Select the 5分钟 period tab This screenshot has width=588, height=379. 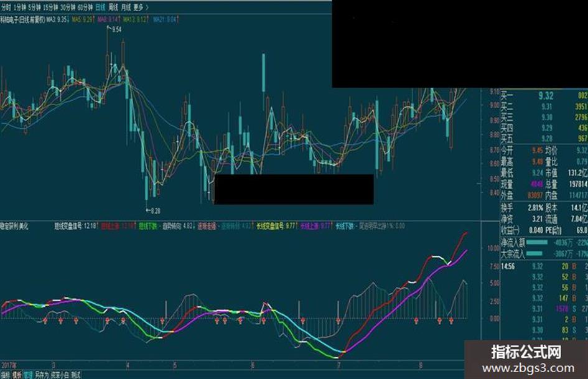pyautogui.click(x=34, y=7)
